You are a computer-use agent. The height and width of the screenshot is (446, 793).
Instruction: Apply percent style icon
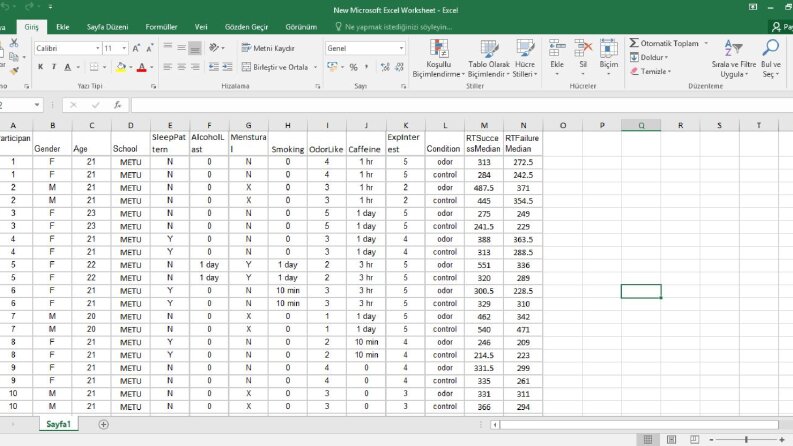coord(354,67)
